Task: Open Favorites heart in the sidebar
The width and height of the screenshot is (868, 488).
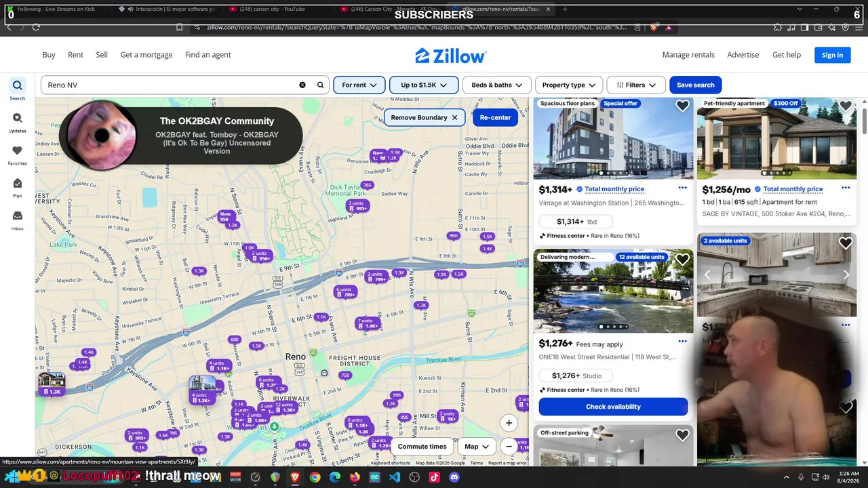Action: [x=18, y=155]
